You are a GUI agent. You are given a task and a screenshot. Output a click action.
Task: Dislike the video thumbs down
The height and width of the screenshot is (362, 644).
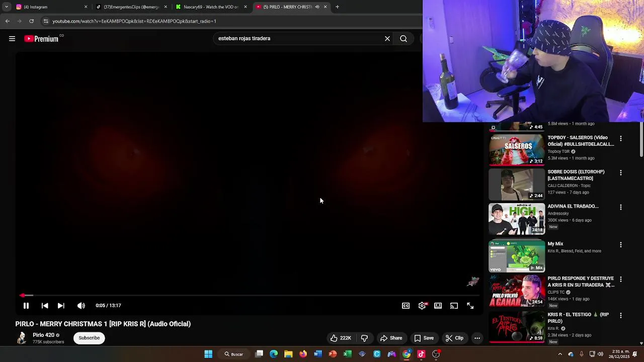(x=365, y=338)
